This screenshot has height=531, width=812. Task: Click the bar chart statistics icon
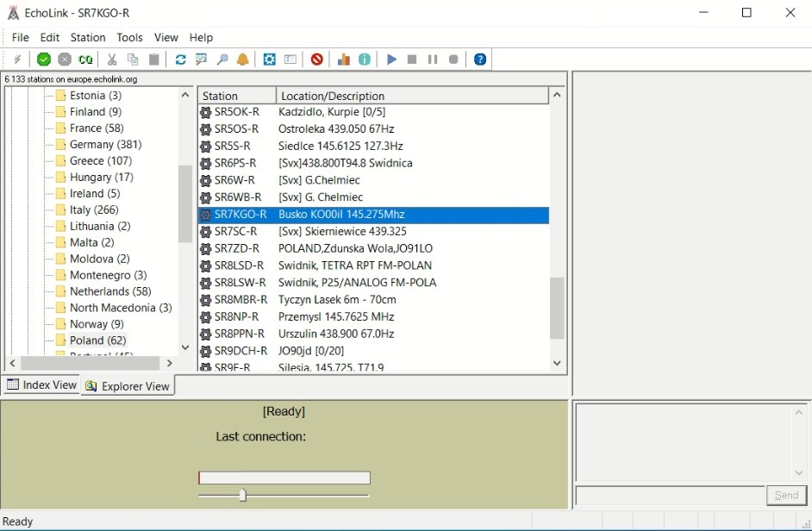coord(344,59)
